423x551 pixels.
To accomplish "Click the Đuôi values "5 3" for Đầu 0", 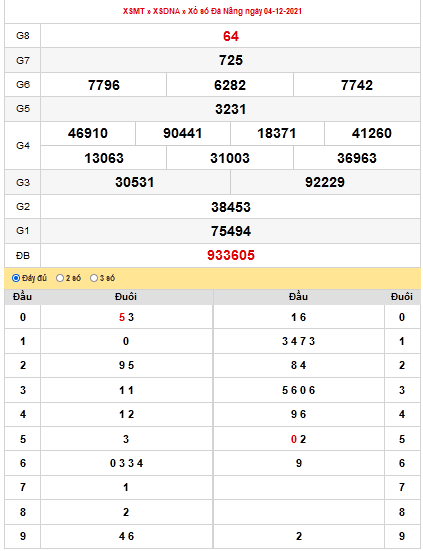I will [x=126, y=317].
